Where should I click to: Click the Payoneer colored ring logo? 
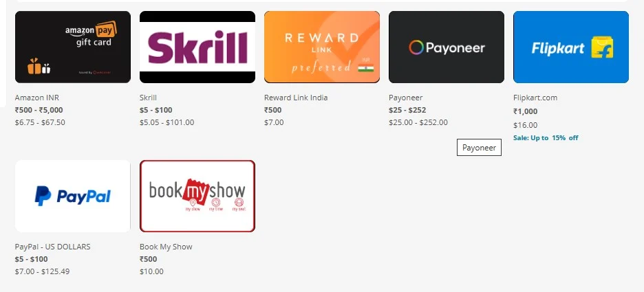416,47
